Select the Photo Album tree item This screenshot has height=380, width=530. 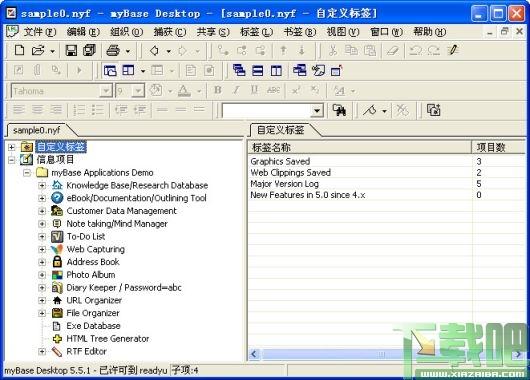tap(91, 275)
